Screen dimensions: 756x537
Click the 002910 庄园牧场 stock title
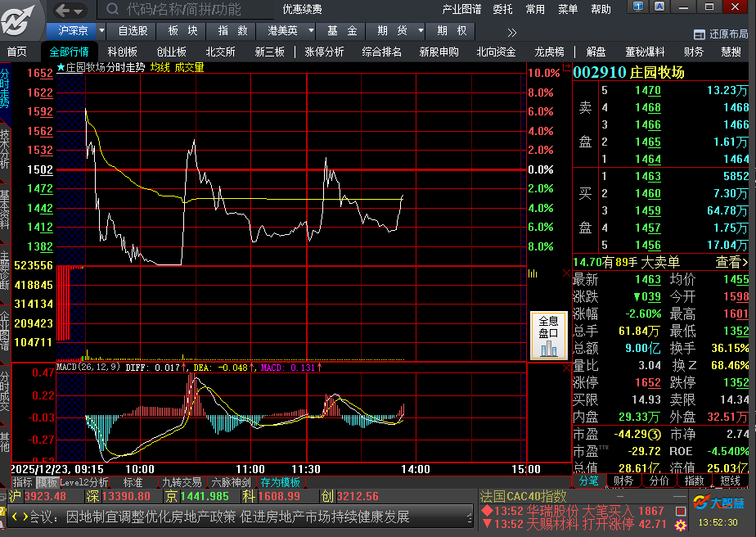[628, 73]
